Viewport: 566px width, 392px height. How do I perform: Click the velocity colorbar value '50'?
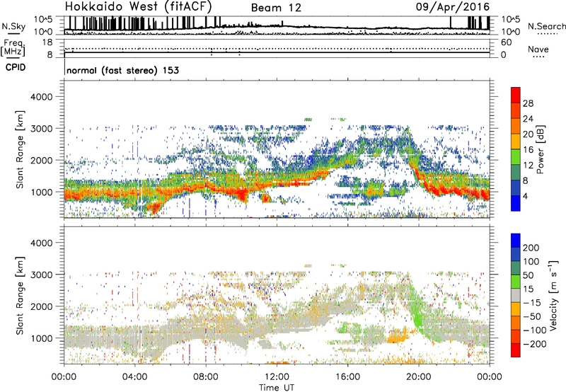click(x=528, y=275)
